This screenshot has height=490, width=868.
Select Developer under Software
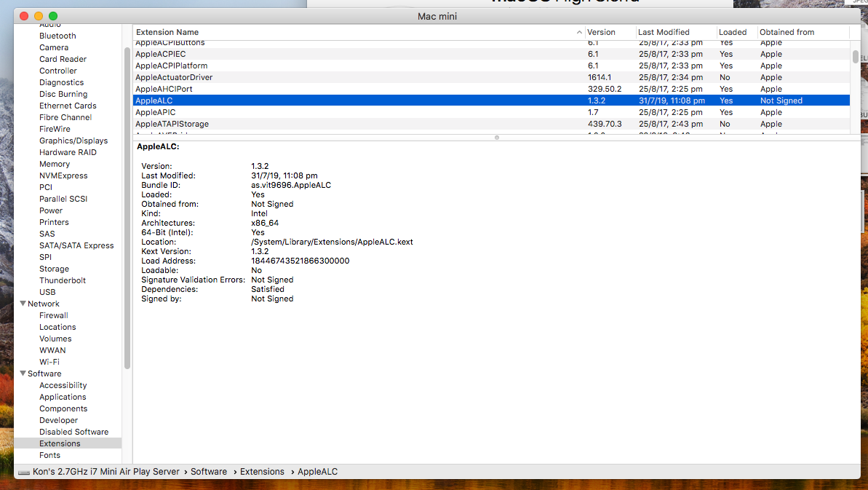click(59, 419)
